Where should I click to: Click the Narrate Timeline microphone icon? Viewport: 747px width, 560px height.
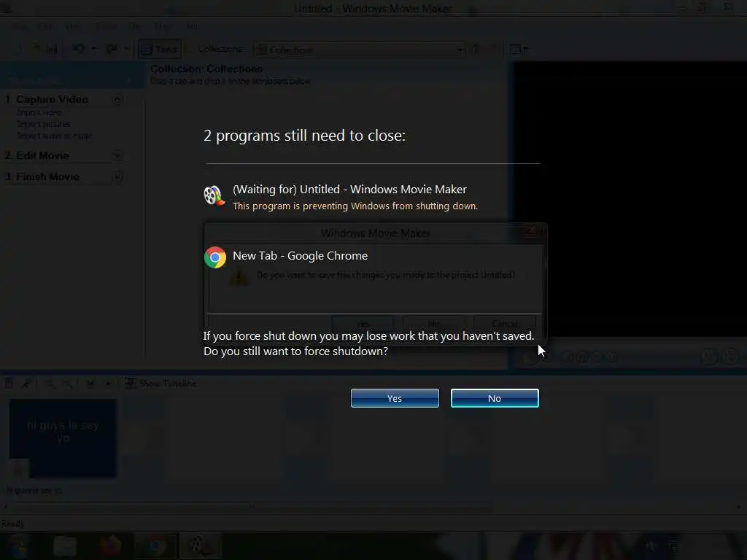click(26, 383)
